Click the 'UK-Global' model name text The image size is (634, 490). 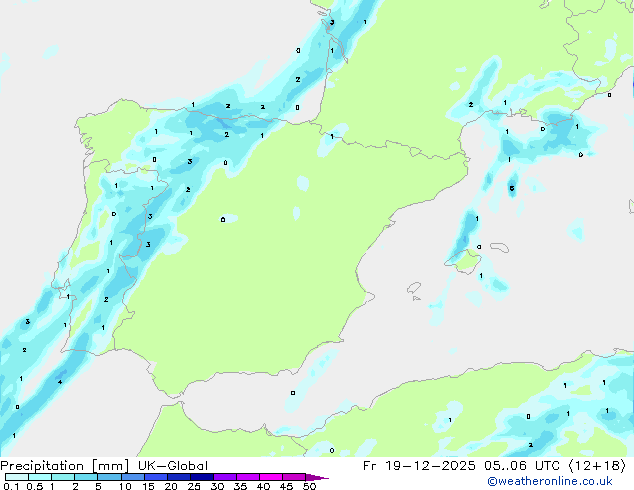173,466
